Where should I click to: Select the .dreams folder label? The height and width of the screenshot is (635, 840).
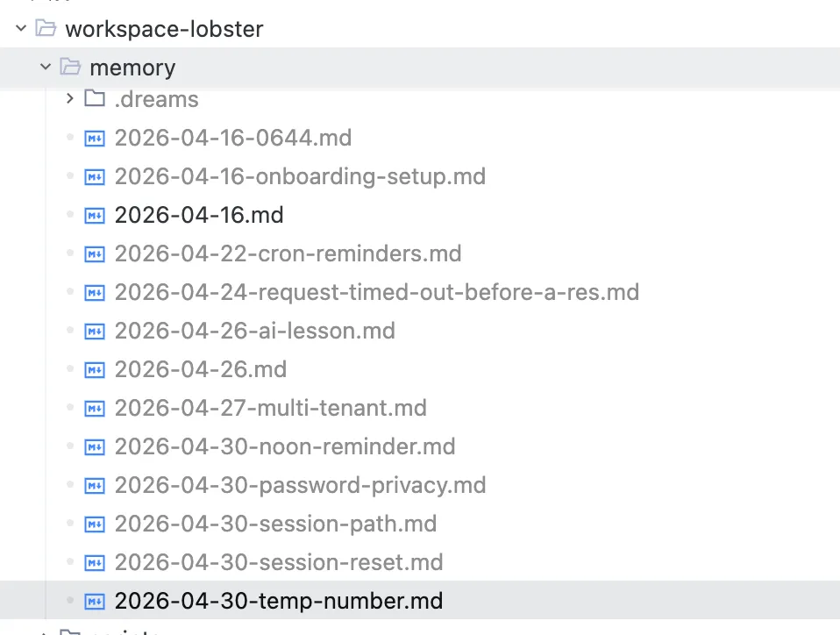pos(156,99)
